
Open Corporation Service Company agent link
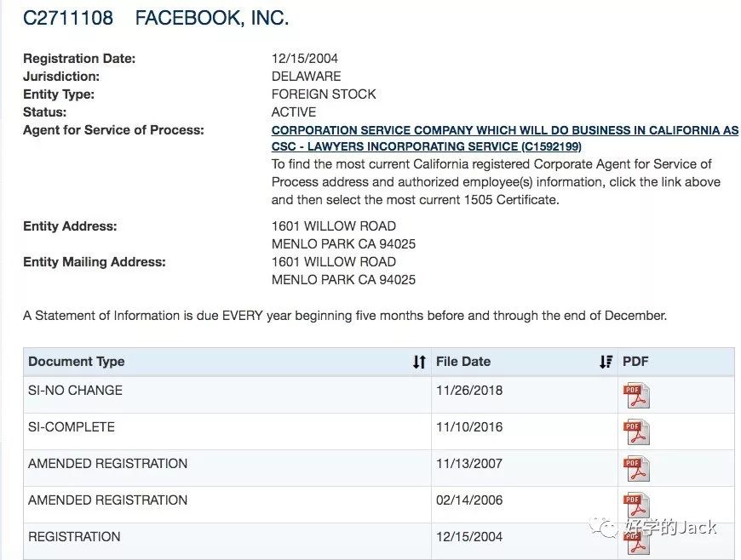click(504, 131)
